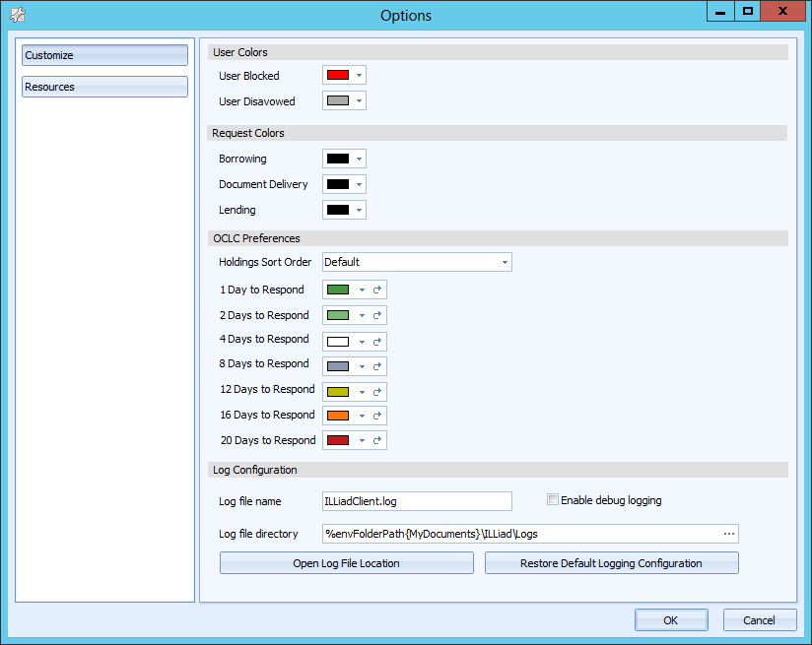Viewport: 812px width, 645px height.
Task: Reset the 16 Days to Respond color
Action: coord(378,415)
